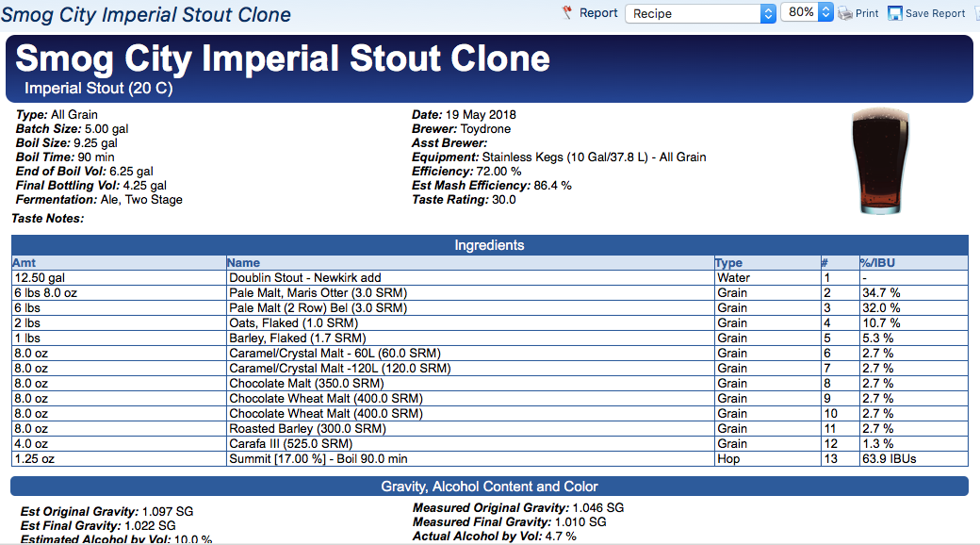This screenshot has width=980, height=545.
Task: Click the stout beer glass image
Action: point(879,161)
